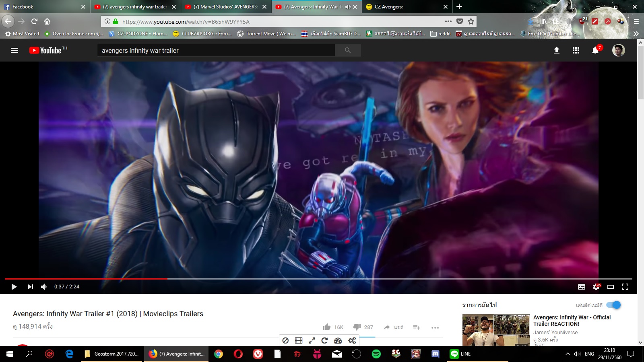Open 'Avengers: Infinity War - Official Trailer REACTION!' title
Image resolution: width=644 pixels, height=362 pixels.
point(572,321)
